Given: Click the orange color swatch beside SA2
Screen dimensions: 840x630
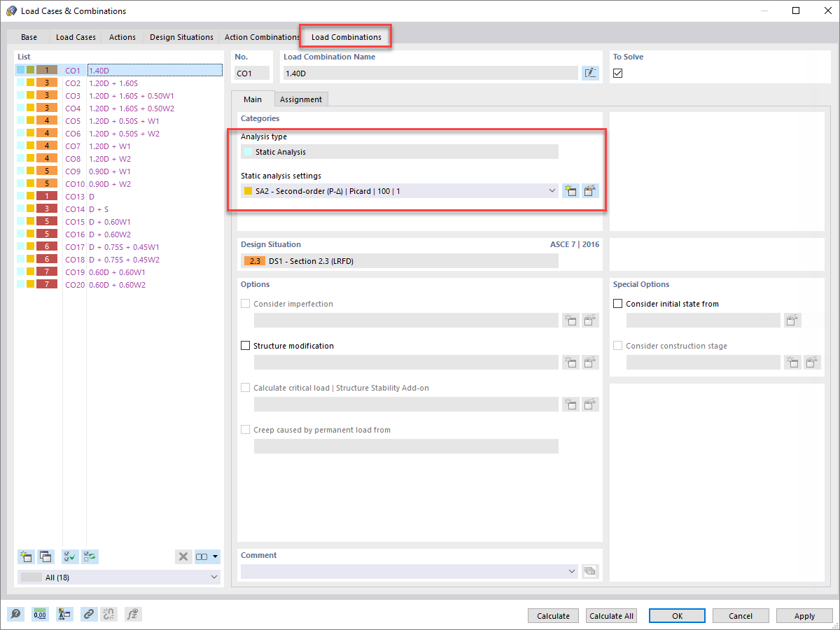Looking at the screenshot, I should [x=248, y=190].
